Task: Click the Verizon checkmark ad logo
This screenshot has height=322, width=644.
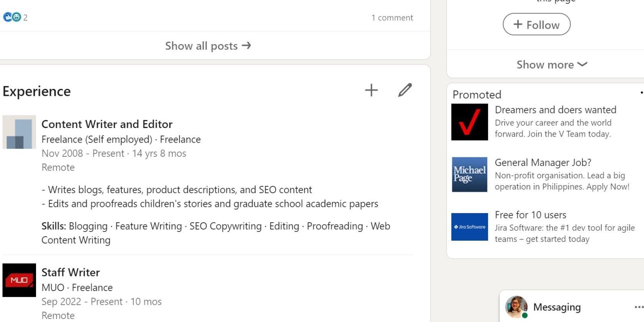Action: click(470, 122)
